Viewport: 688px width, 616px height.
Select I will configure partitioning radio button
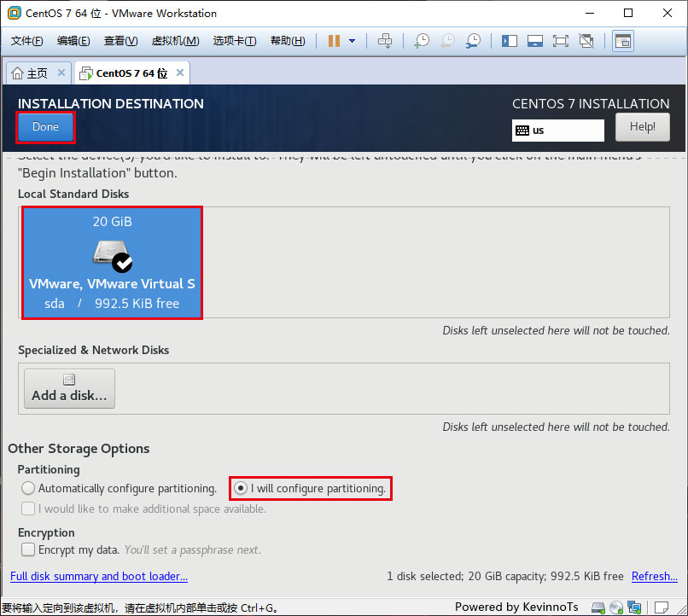pos(241,488)
